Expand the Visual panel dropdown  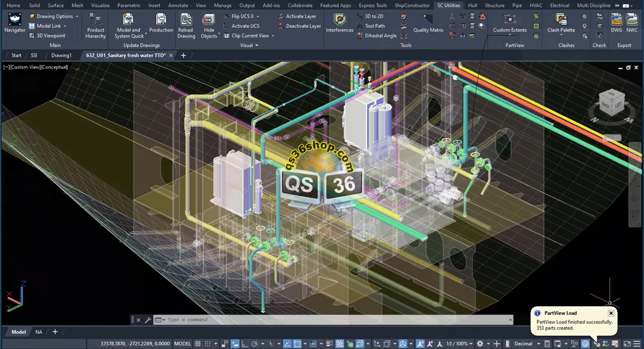(257, 45)
